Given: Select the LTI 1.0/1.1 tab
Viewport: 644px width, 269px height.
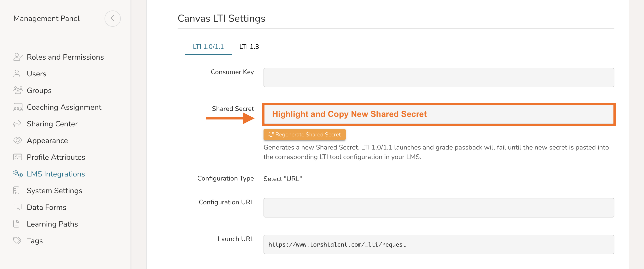Looking at the screenshot, I should (x=208, y=47).
